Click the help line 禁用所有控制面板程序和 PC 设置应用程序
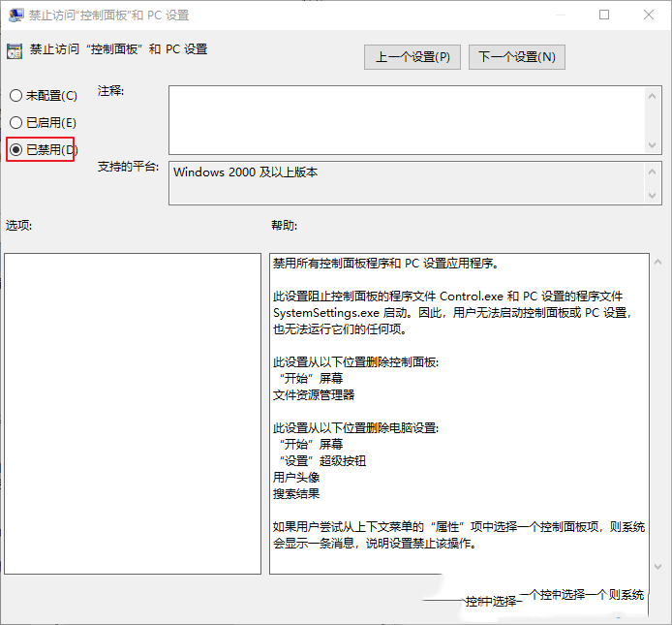Screen dimensions: 672x625 (x=385, y=264)
